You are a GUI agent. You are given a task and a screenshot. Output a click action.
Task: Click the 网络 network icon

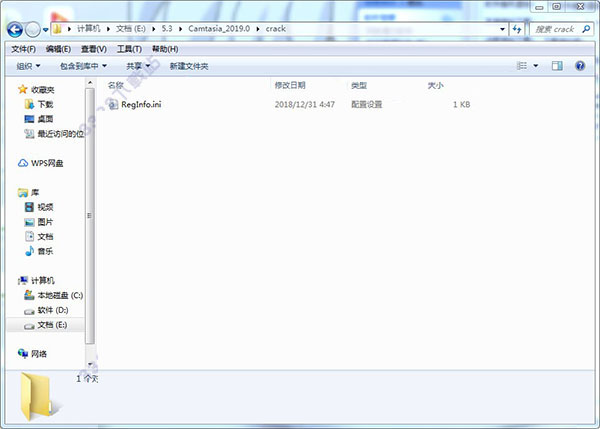point(23,354)
